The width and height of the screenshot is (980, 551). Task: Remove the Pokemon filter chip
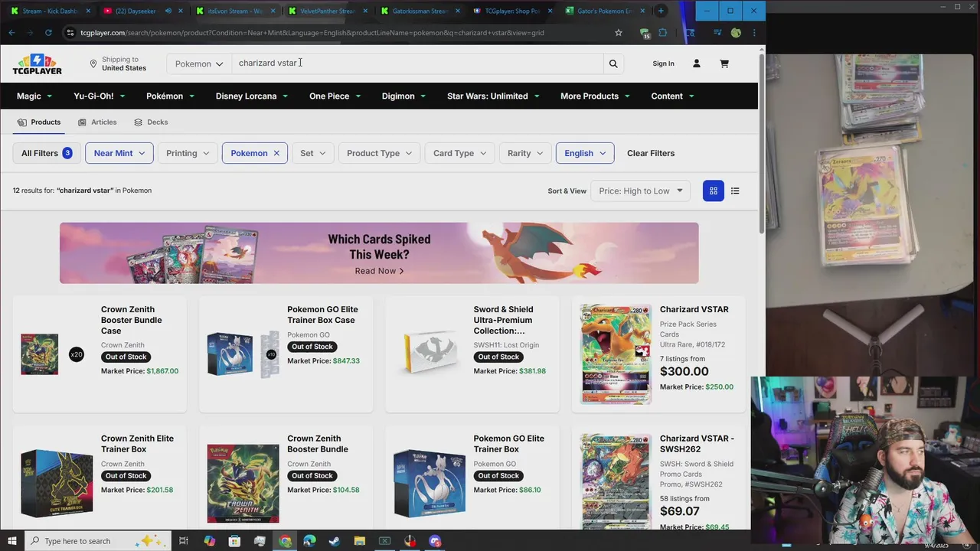(276, 153)
